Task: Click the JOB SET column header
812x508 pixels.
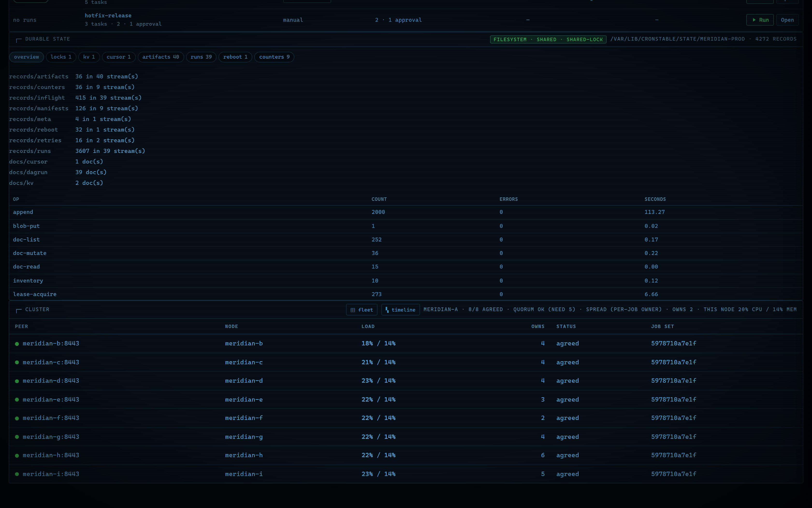Action: tap(662, 327)
